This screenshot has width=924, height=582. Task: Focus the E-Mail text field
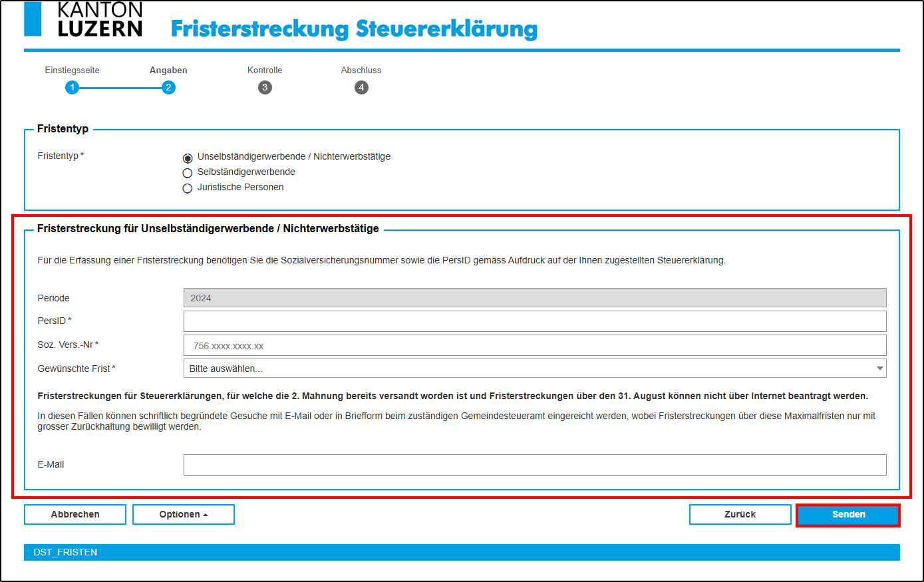coord(535,465)
